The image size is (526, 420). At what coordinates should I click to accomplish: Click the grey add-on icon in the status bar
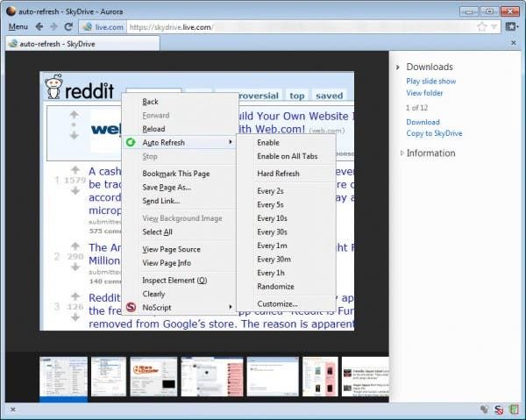tap(485, 409)
